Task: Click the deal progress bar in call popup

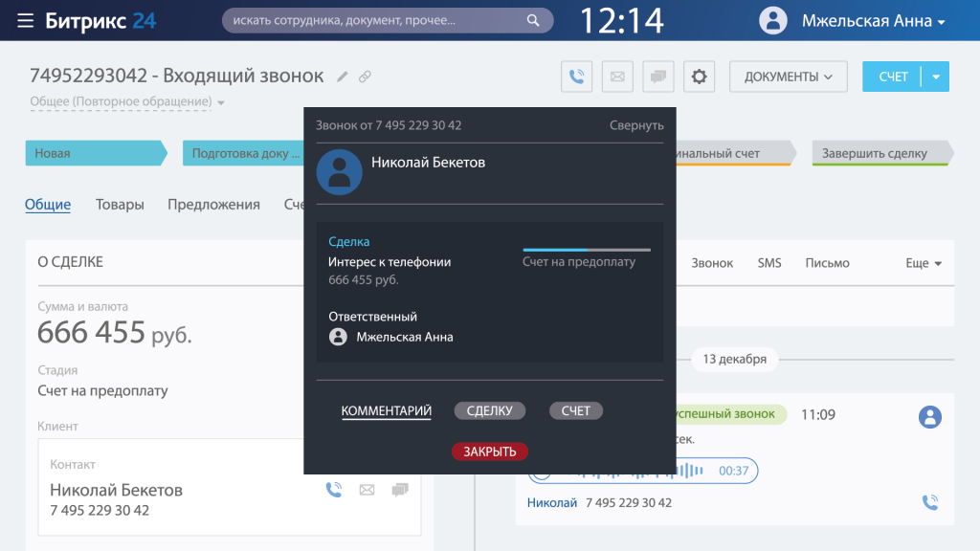Action: (586, 250)
